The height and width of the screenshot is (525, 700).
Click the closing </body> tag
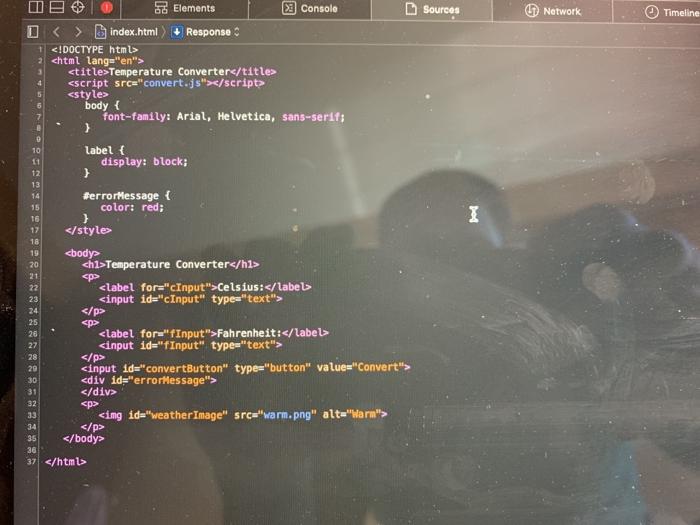pos(83,439)
